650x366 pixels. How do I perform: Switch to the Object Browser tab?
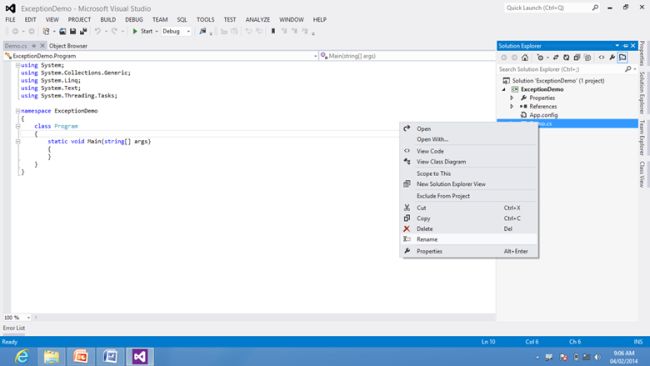(x=68, y=46)
